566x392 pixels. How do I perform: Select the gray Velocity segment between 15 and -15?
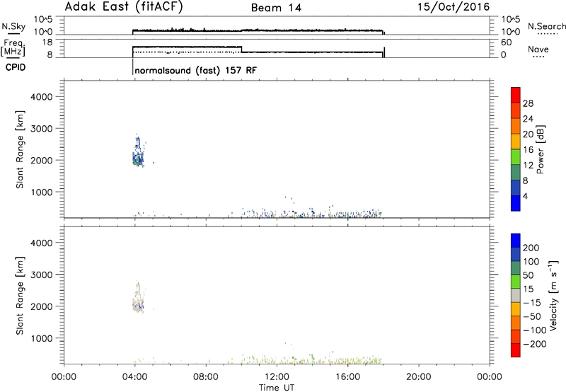coord(516,295)
